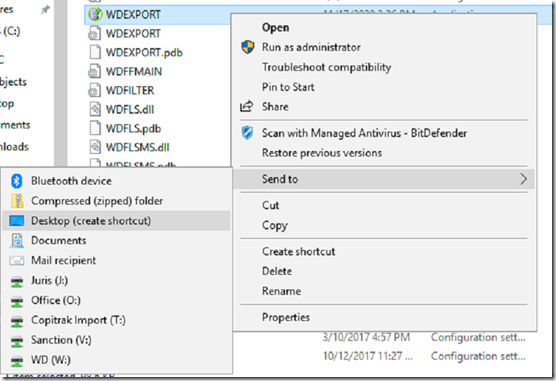Click the Copitrak Import (T:) drive icon
Image resolution: width=556 pixels, height=381 pixels.
click(x=17, y=321)
